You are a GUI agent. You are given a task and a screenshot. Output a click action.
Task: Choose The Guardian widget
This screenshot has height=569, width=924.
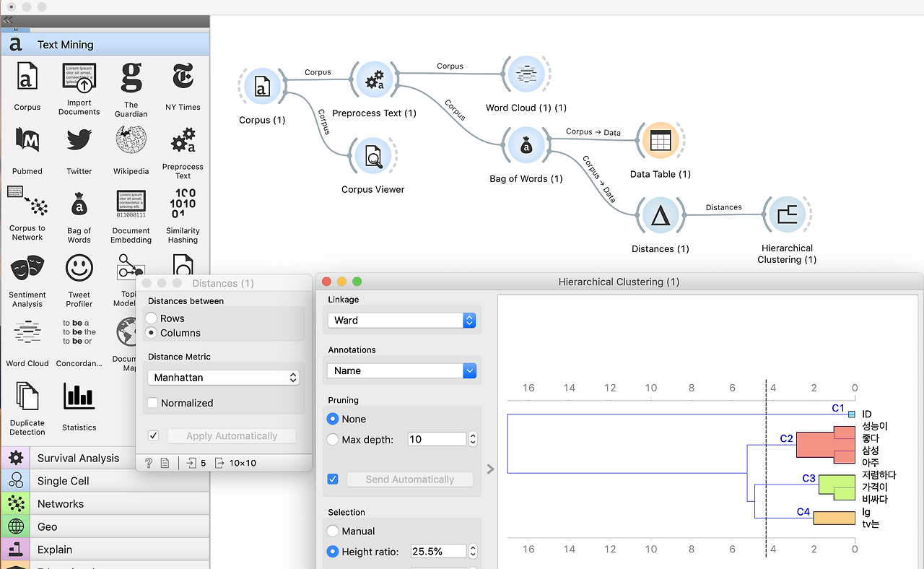click(x=131, y=89)
